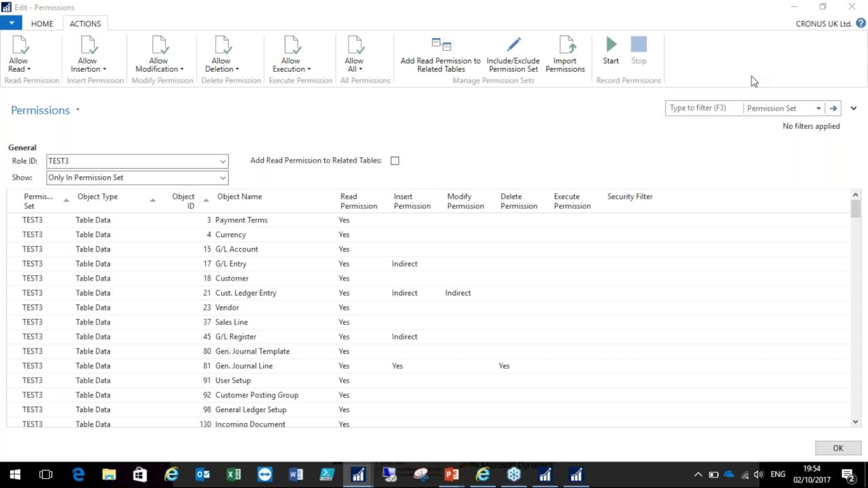Open the Allow Execution ribbon button
Image resolution: width=868 pixels, height=488 pixels.
point(292,55)
